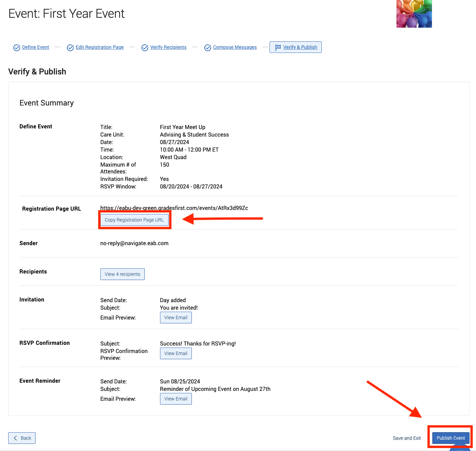The width and height of the screenshot is (476, 451).
Task: View the Invitation email preview
Action: [x=176, y=318]
